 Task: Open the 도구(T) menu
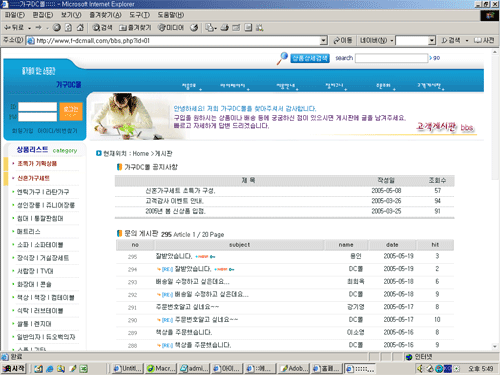[139, 15]
